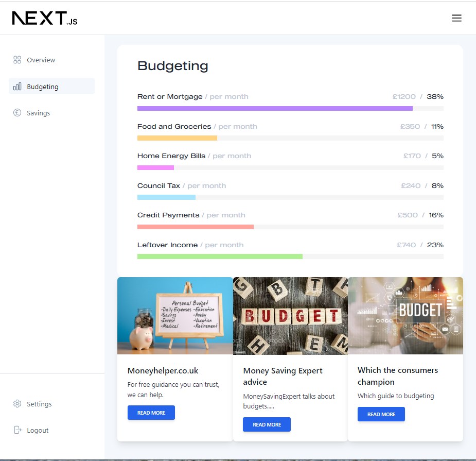Click the Logout icon in sidebar
Viewport: 476px width, 461px height.
tap(16, 430)
